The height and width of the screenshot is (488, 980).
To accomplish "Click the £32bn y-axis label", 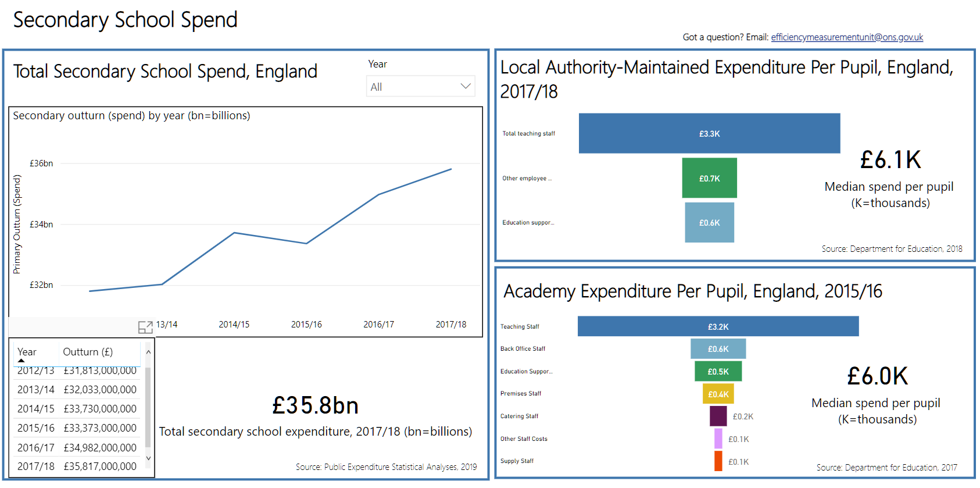I will 41,285.
